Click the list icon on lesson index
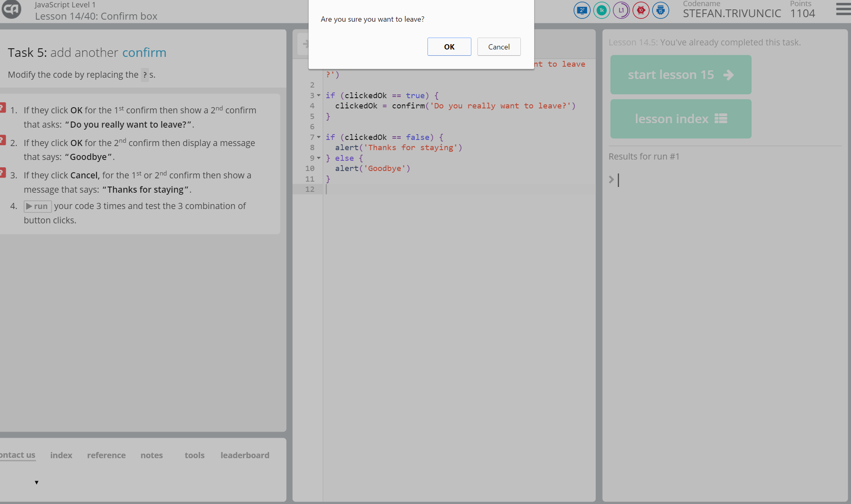 pos(721,119)
